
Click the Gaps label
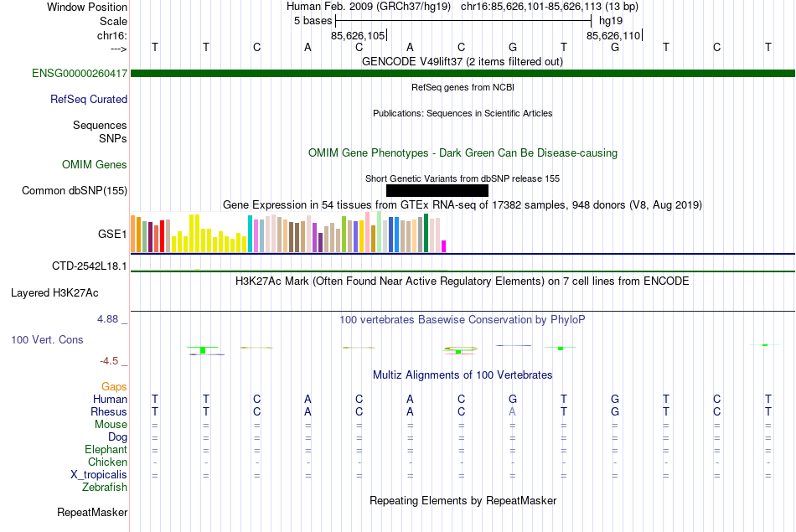click(x=114, y=387)
